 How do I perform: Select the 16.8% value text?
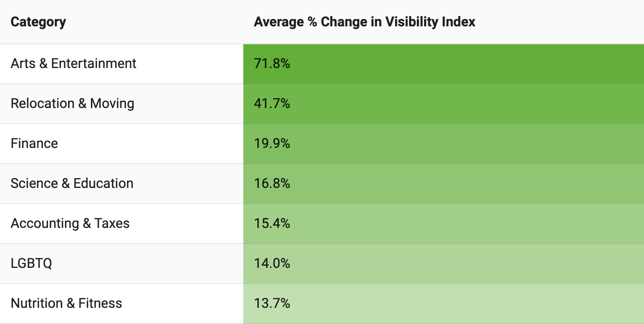tap(272, 184)
